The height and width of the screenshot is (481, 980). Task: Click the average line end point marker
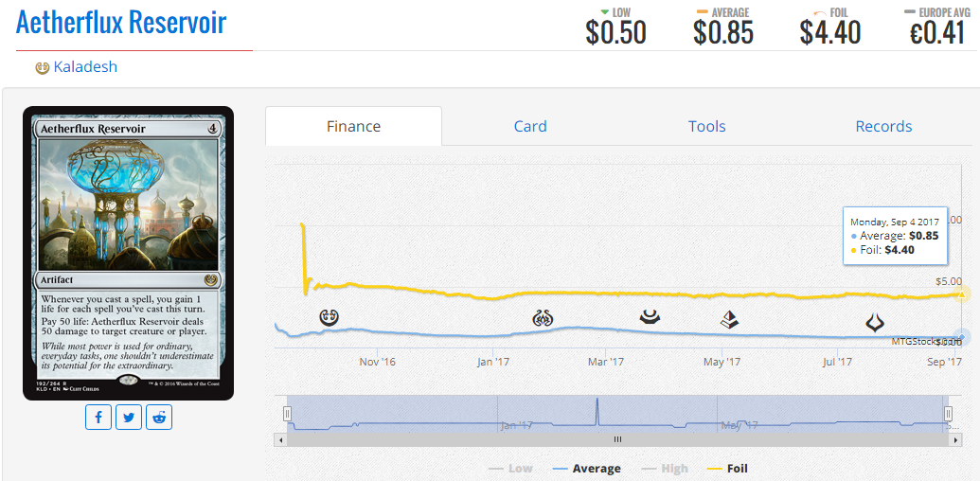(x=962, y=337)
